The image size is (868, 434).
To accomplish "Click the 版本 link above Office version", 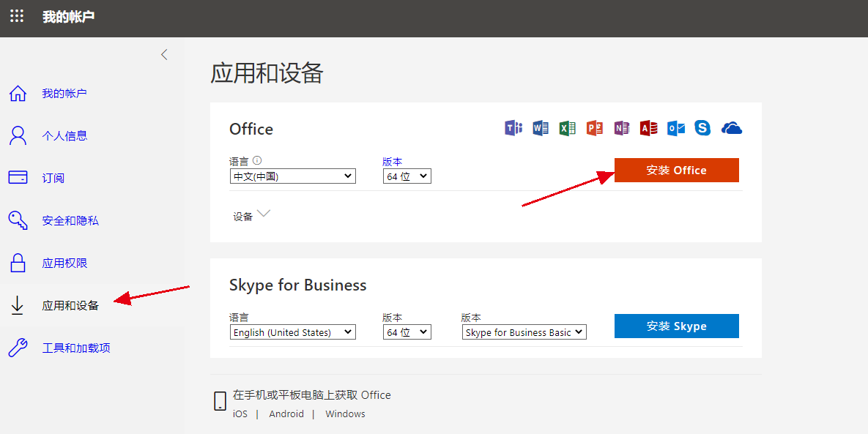I will [x=392, y=162].
